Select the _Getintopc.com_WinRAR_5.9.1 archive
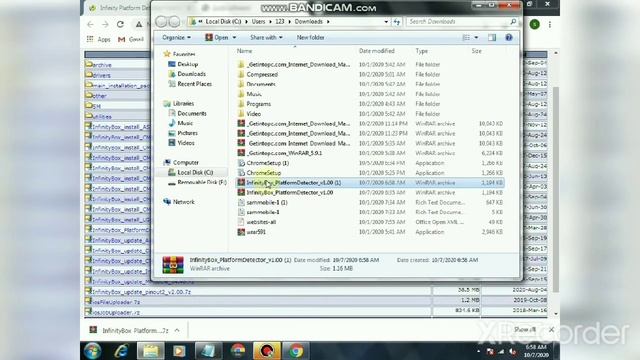This screenshot has width=640, height=360. [285, 153]
